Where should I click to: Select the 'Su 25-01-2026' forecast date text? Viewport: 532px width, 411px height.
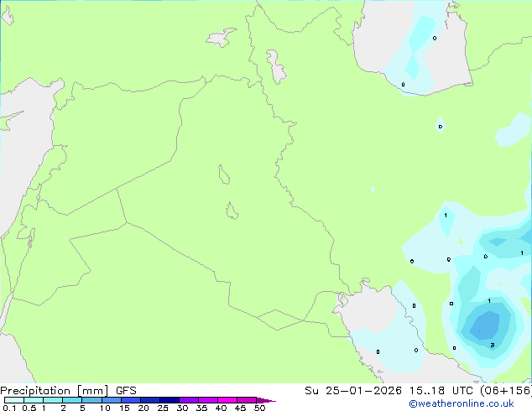(x=353, y=391)
